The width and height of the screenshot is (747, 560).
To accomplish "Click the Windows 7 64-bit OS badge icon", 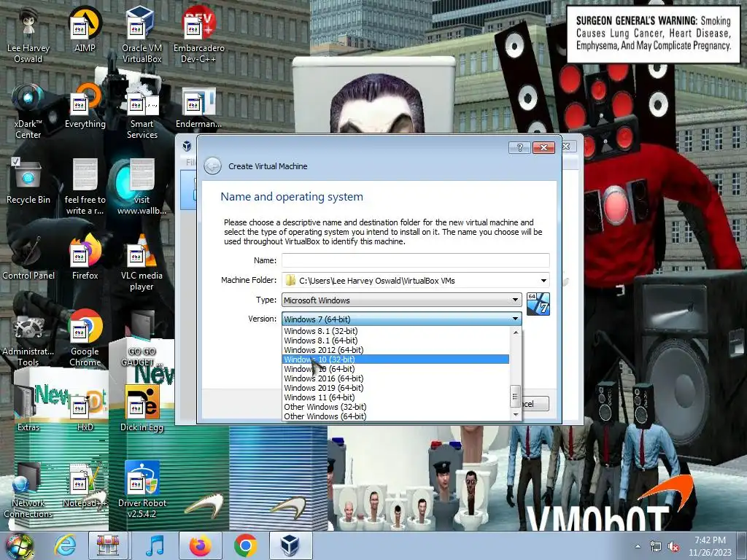I will click(x=538, y=304).
